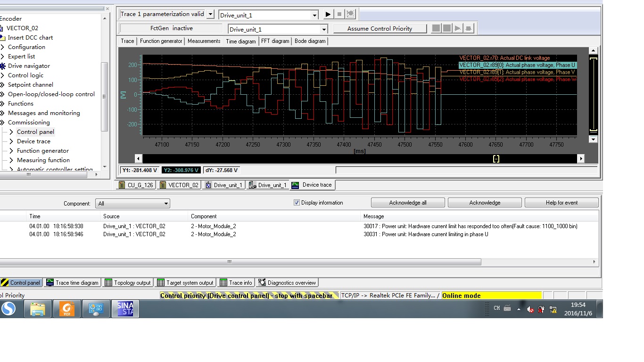This screenshot has height=362, width=644.
Task: Expand the Function generator tree node
Action: point(11,151)
